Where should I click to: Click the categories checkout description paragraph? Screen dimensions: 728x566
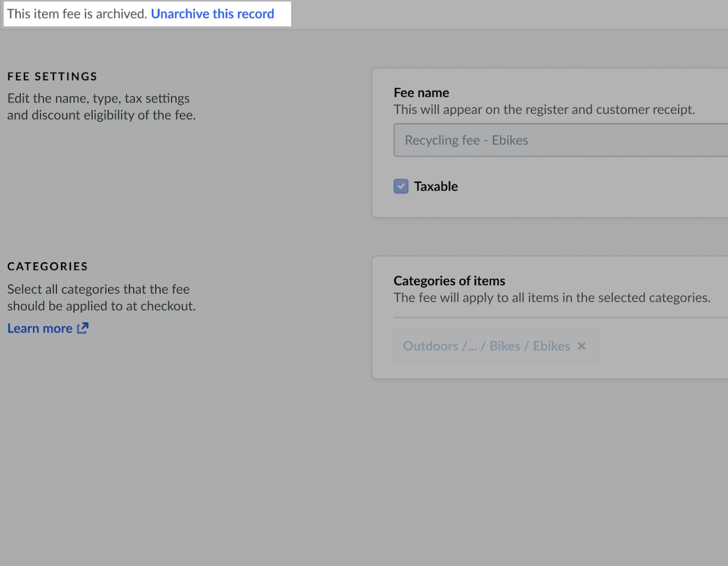coord(101,298)
